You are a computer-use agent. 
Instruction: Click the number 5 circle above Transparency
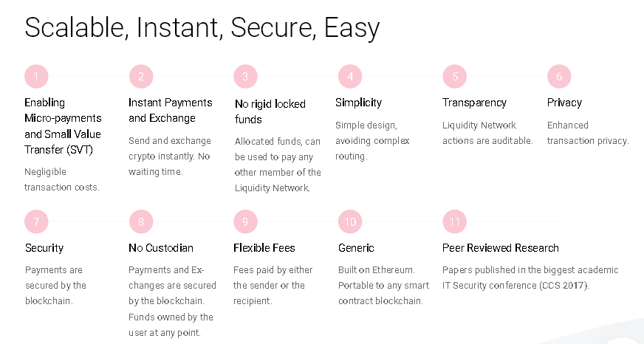[455, 76]
